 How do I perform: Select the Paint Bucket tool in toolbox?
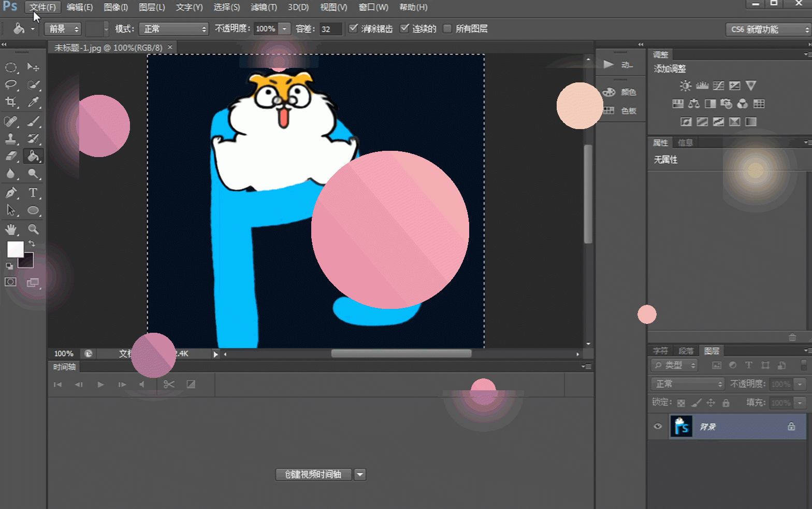pos(33,156)
